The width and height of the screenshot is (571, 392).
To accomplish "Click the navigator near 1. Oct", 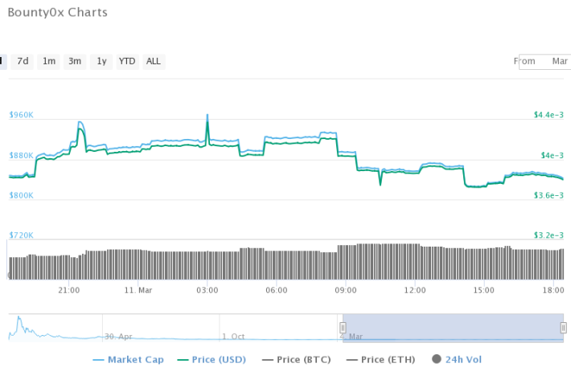I will click(x=233, y=337).
